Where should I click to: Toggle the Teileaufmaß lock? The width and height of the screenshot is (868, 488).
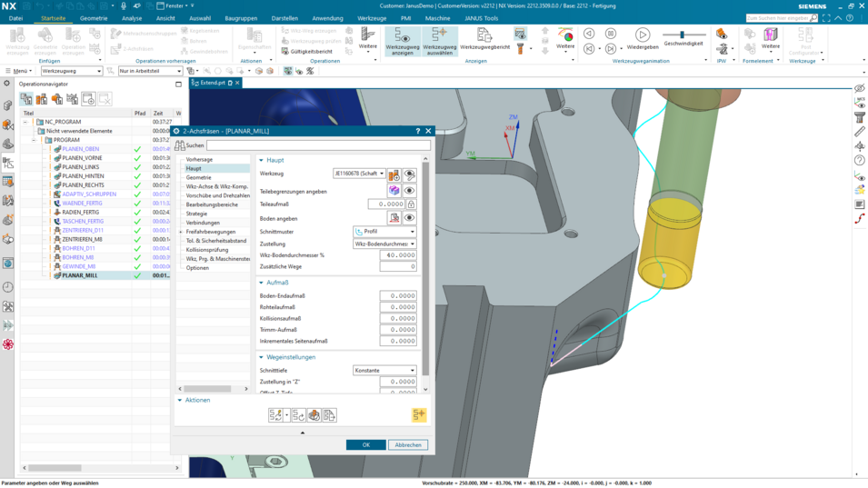click(412, 204)
